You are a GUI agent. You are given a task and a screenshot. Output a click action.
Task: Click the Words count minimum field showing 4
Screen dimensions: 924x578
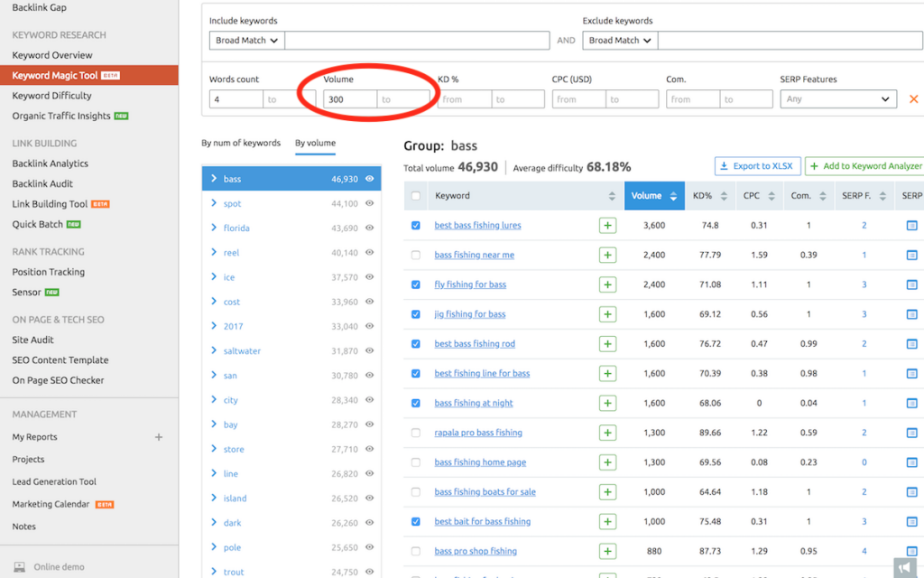(x=236, y=99)
